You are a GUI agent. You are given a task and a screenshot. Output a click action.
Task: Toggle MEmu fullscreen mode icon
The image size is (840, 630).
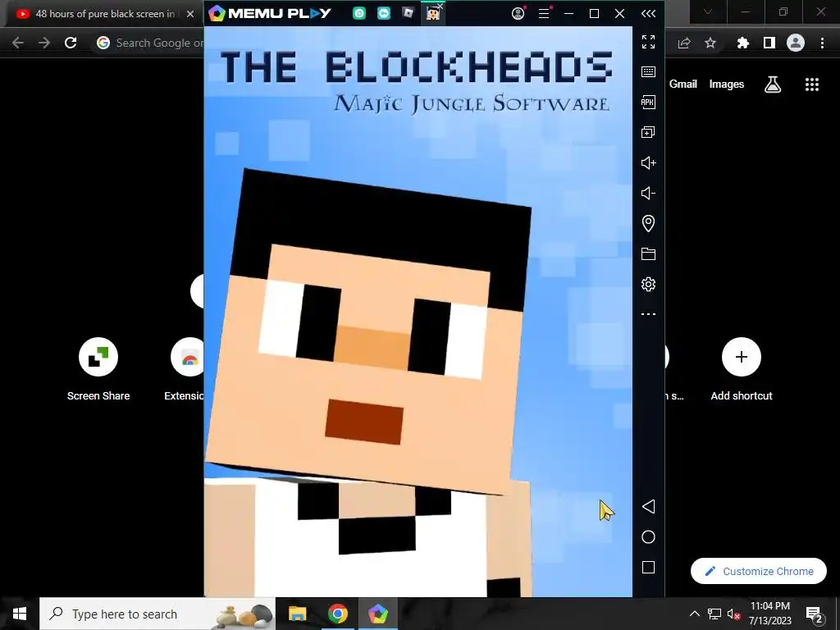[x=648, y=42]
